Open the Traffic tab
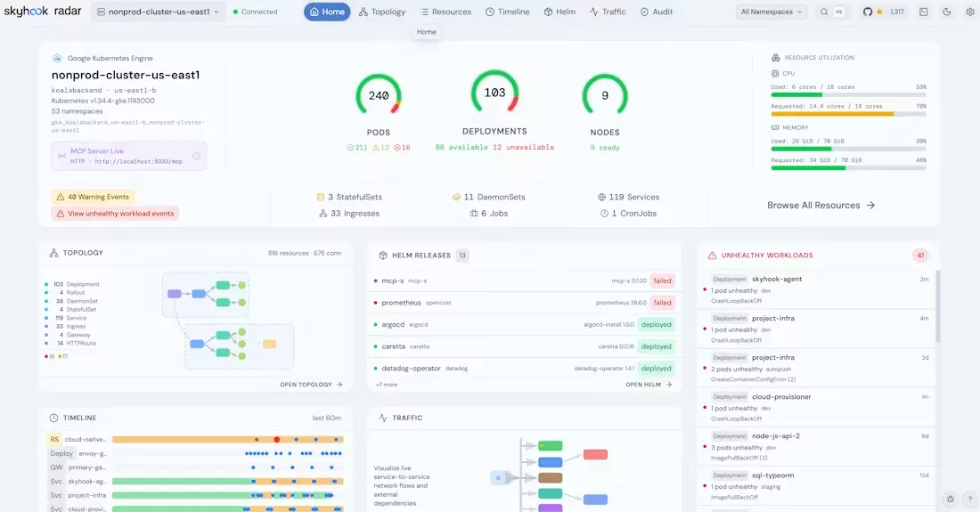 608,12
